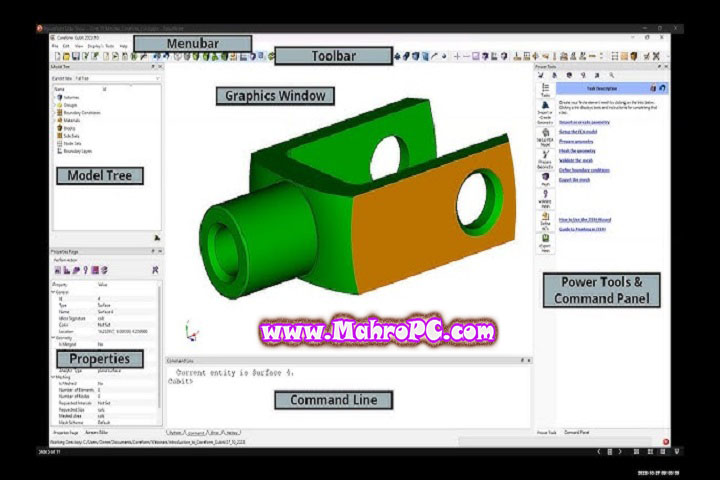Click the previous arrow in the outer viewer bar
720x480 pixels.
599,452
